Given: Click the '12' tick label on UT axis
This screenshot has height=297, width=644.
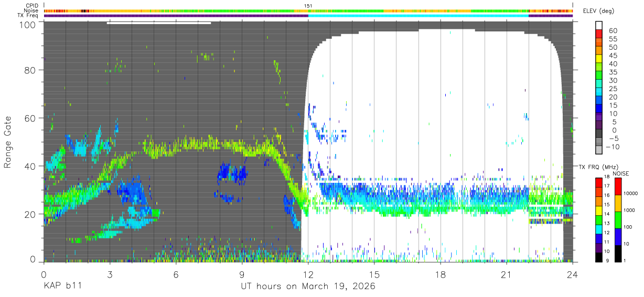Looking at the screenshot, I should click(308, 274).
